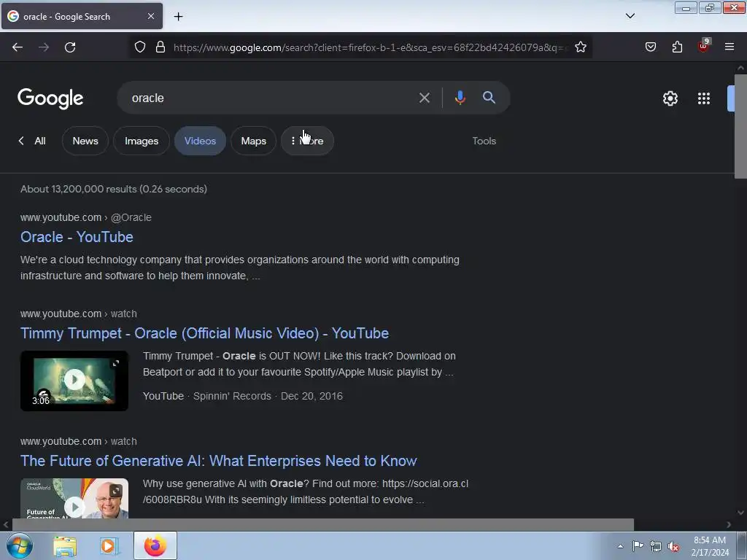Open the Google apps grid
Viewport: 747px width, 560px height.
click(x=704, y=98)
